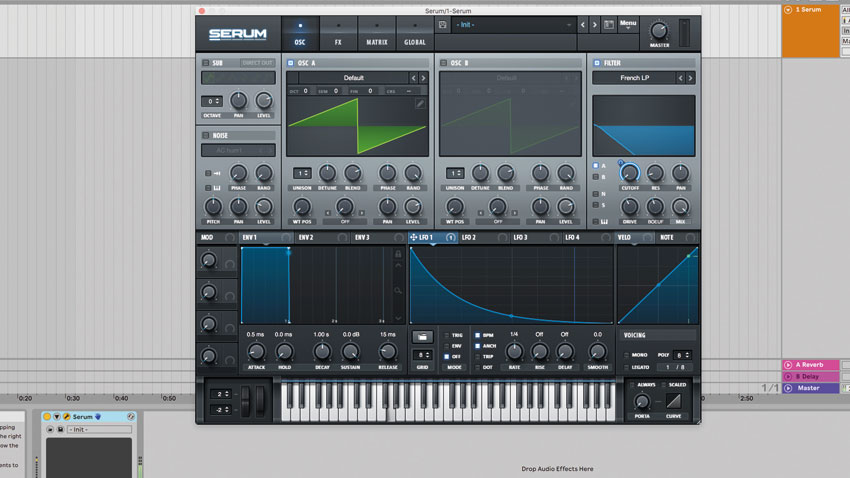850x478 pixels.
Task: Route oscillator B to the filter
Action: (596, 177)
